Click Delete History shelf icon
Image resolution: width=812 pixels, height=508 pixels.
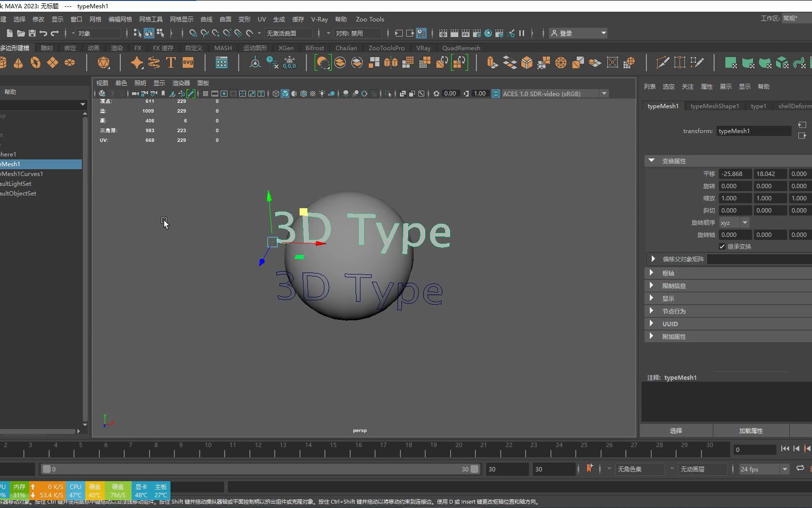272,62
